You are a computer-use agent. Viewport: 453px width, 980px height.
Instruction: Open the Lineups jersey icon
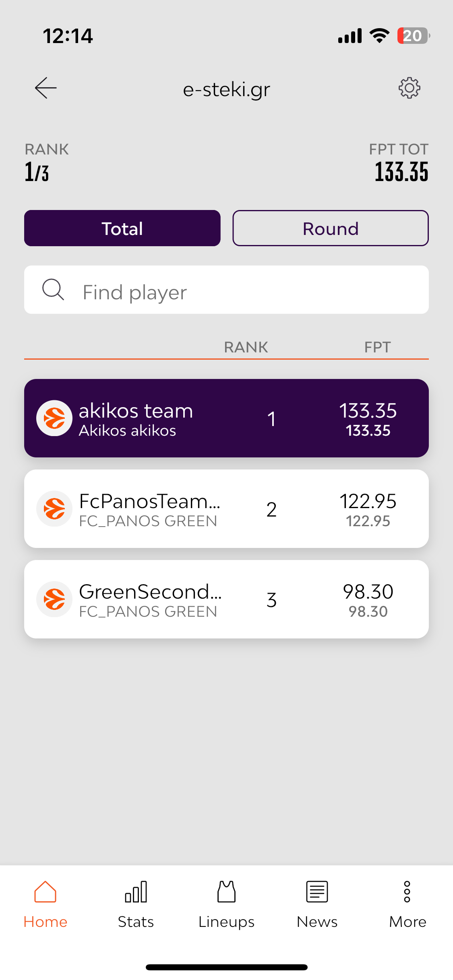pos(226,892)
